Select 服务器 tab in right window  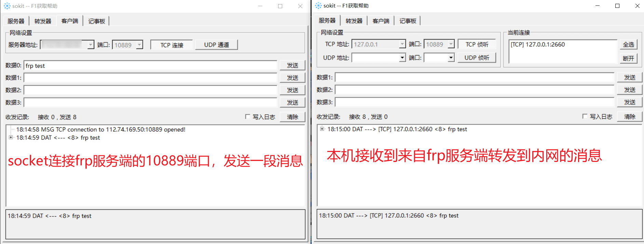click(327, 21)
